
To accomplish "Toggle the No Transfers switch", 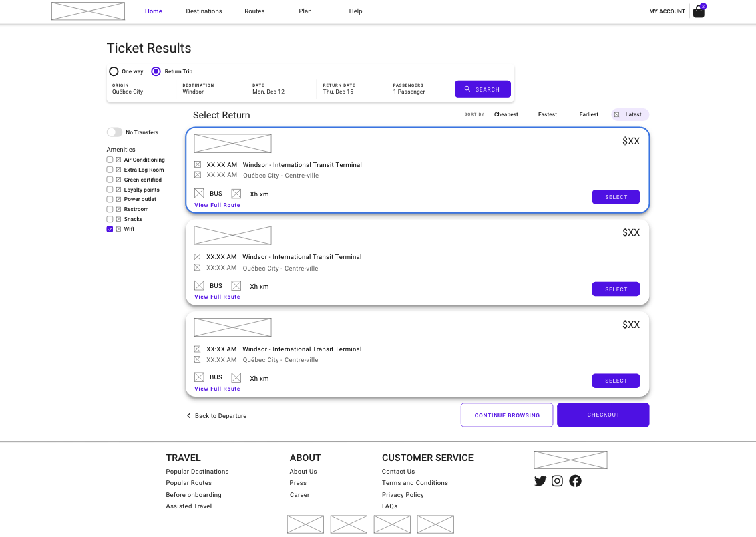I will tap(114, 132).
